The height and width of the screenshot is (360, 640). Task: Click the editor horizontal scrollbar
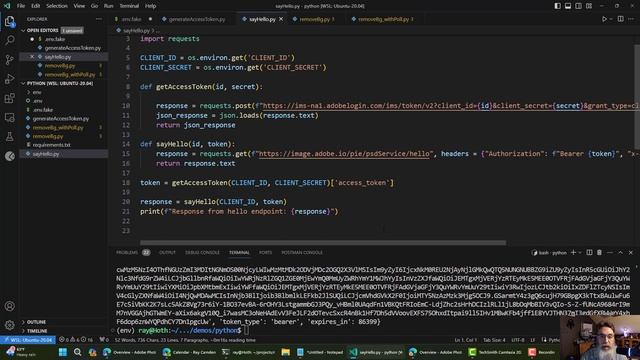pos(323,242)
